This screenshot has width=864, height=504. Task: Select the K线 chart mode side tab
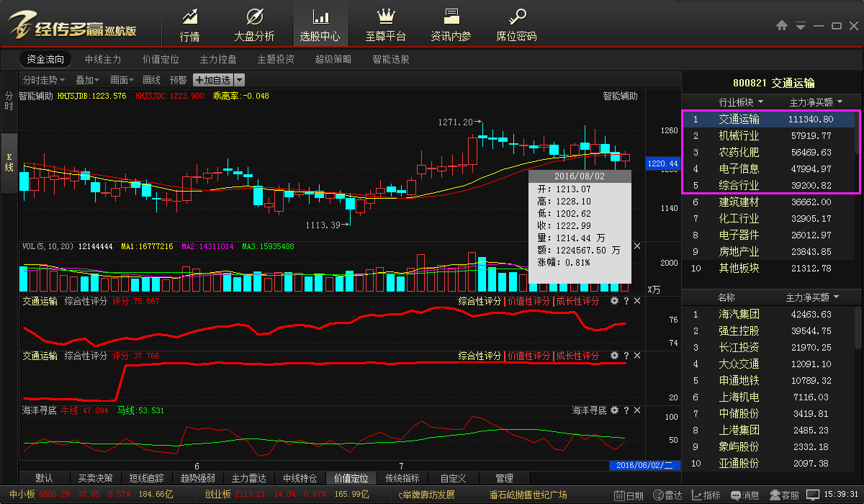[9, 162]
